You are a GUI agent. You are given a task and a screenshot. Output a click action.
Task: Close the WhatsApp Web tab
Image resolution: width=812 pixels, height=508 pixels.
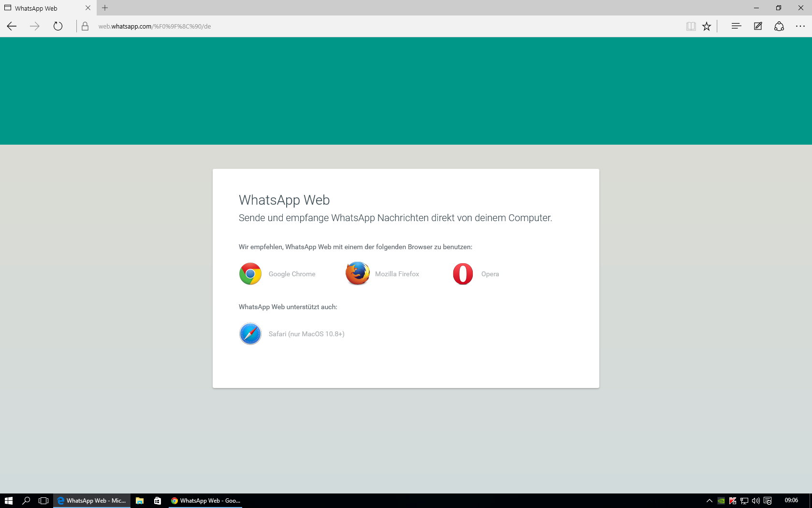88,8
